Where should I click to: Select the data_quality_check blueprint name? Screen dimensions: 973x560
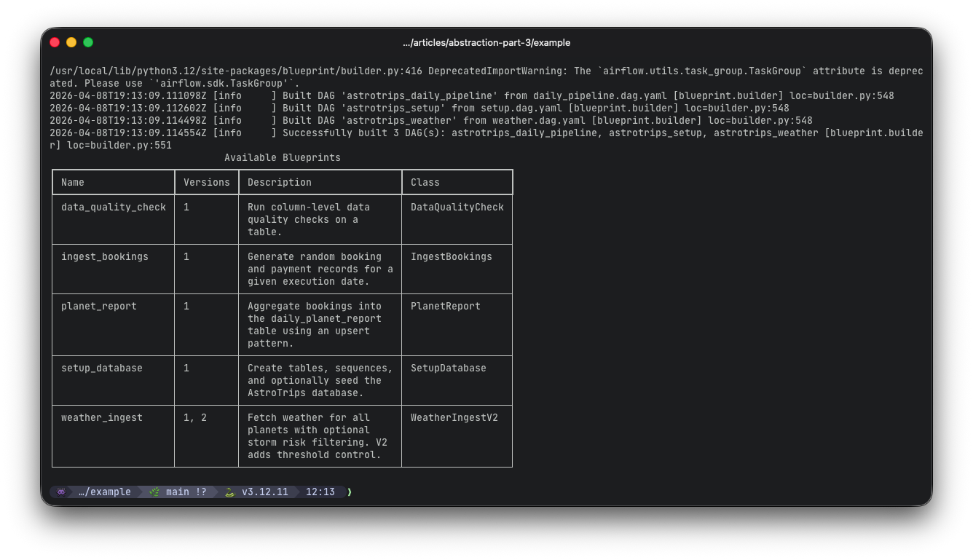pyautogui.click(x=114, y=208)
